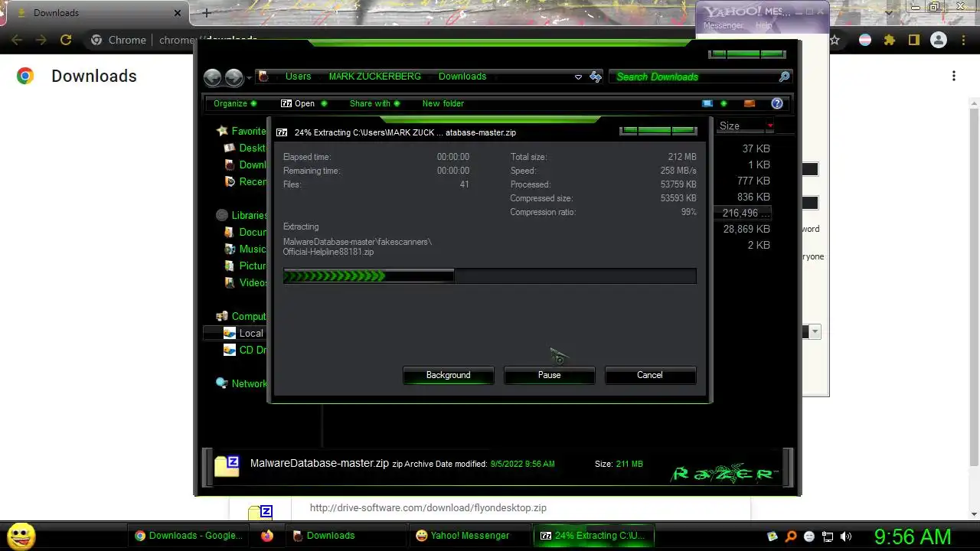
Task: Open the CD Drive entry
Action: coord(245,350)
